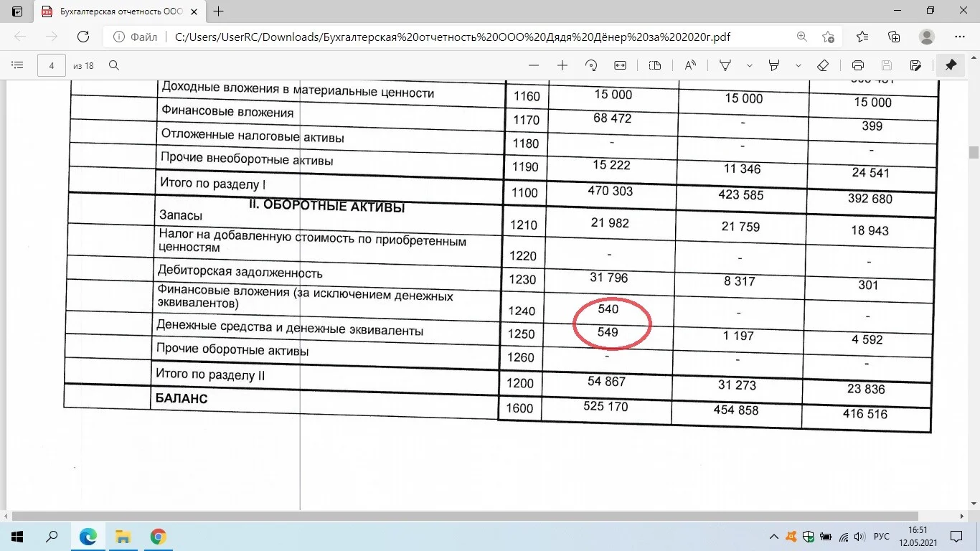This screenshot has height=551, width=980.
Task: Start Read aloud
Action: click(x=690, y=65)
